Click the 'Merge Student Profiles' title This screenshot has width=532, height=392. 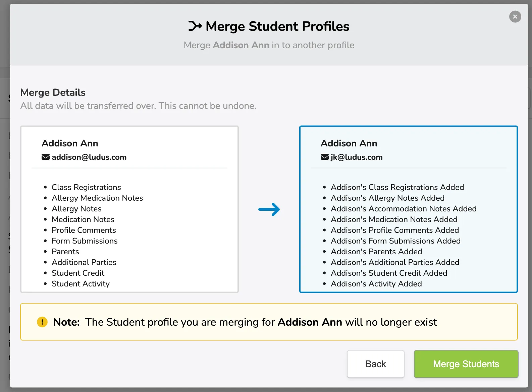point(277,26)
